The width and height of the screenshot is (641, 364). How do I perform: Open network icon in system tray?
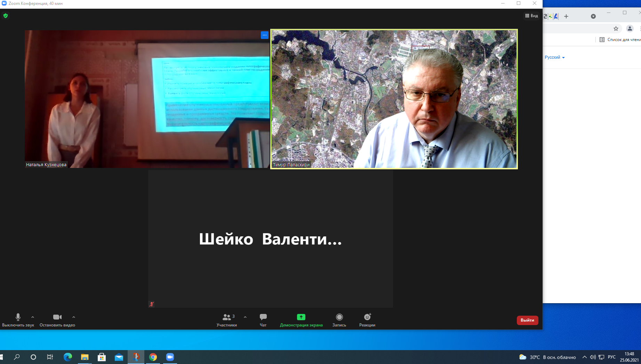point(601,357)
